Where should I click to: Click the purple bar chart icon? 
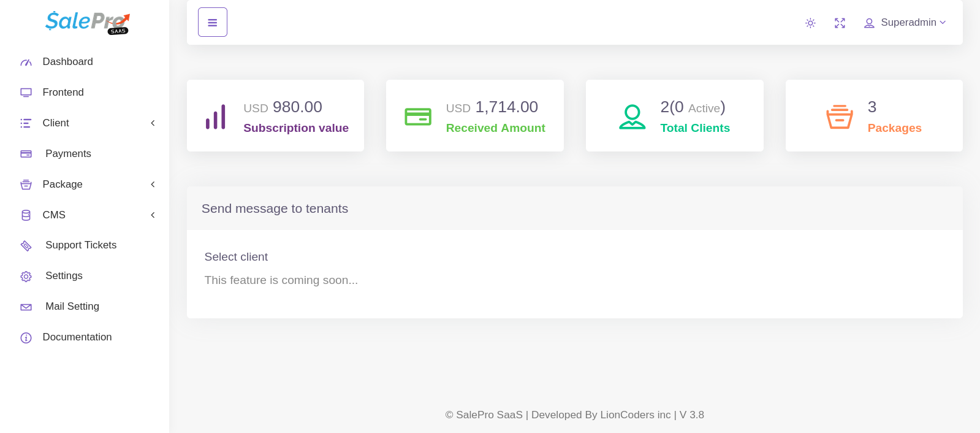[216, 117]
